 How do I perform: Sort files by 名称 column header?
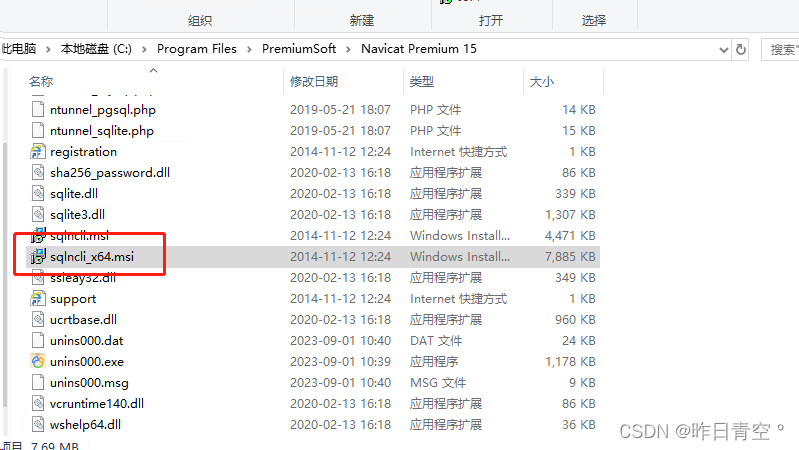(41, 82)
